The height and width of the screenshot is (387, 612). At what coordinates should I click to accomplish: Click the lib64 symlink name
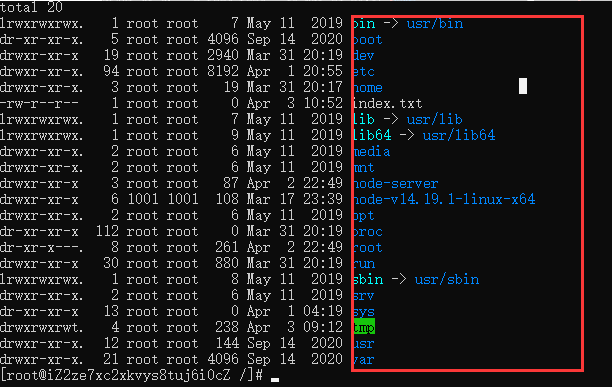[372, 135]
